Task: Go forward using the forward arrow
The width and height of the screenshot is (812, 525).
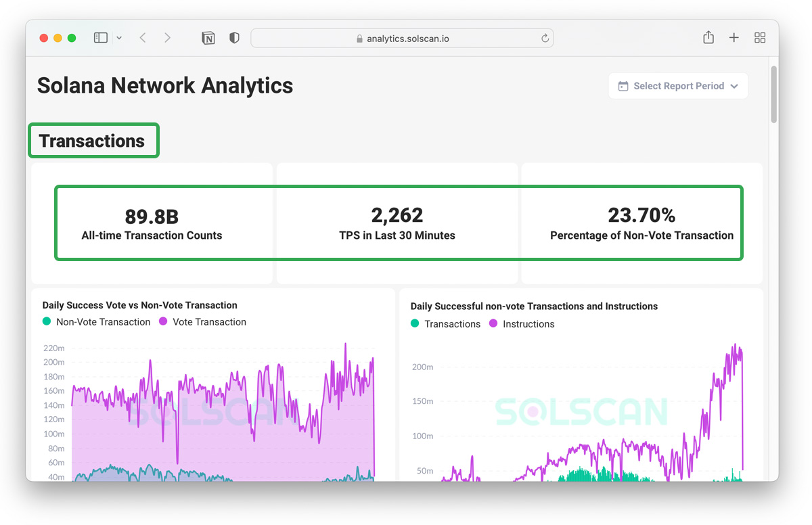Action: click(x=167, y=38)
